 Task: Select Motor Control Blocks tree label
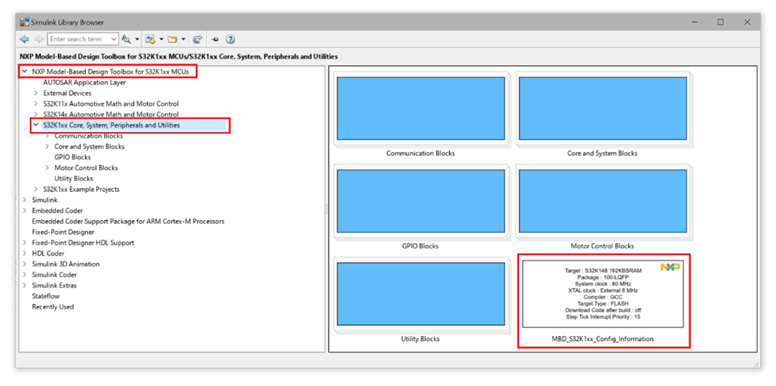(86, 168)
